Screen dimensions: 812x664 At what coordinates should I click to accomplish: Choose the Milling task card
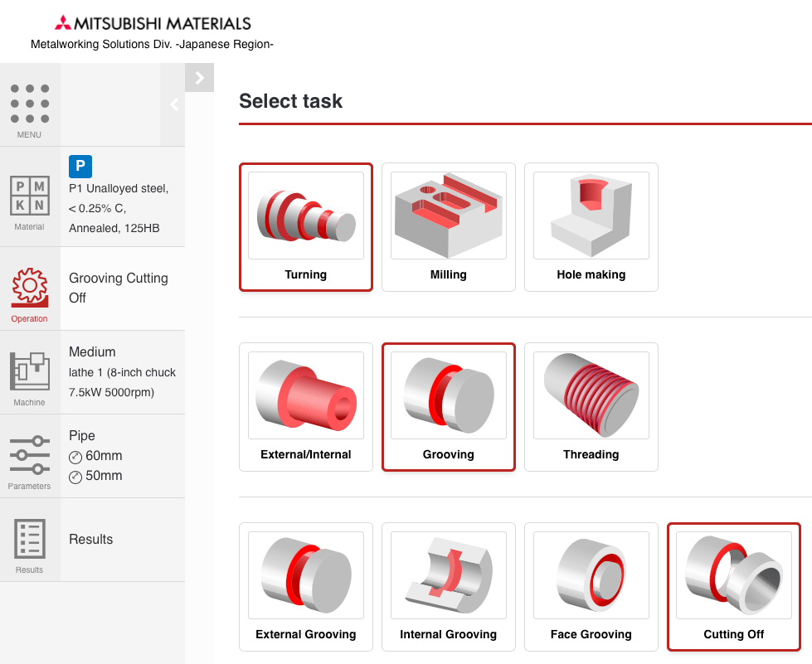pos(449,227)
